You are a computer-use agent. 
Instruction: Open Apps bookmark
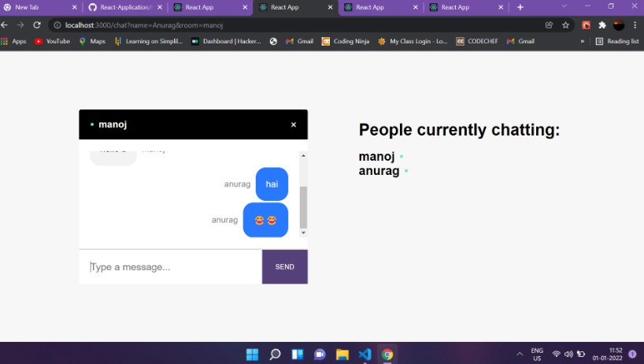tap(13, 41)
